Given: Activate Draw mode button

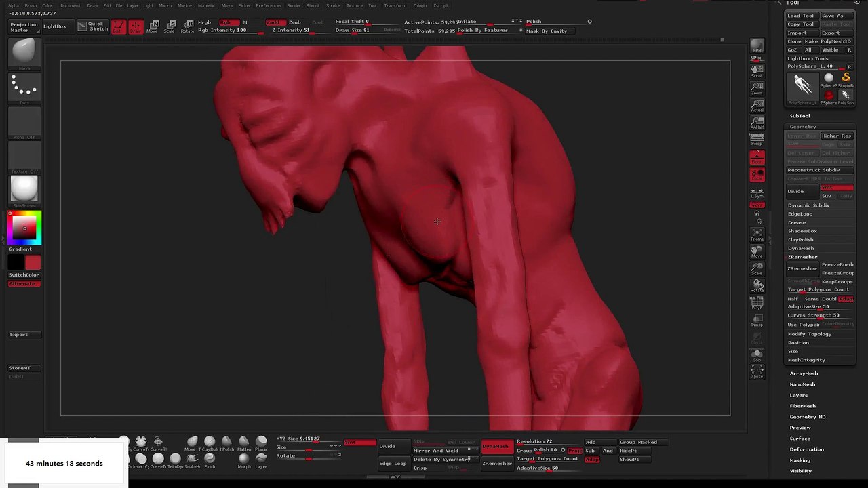Looking at the screenshot, I should tap(136, 27).
